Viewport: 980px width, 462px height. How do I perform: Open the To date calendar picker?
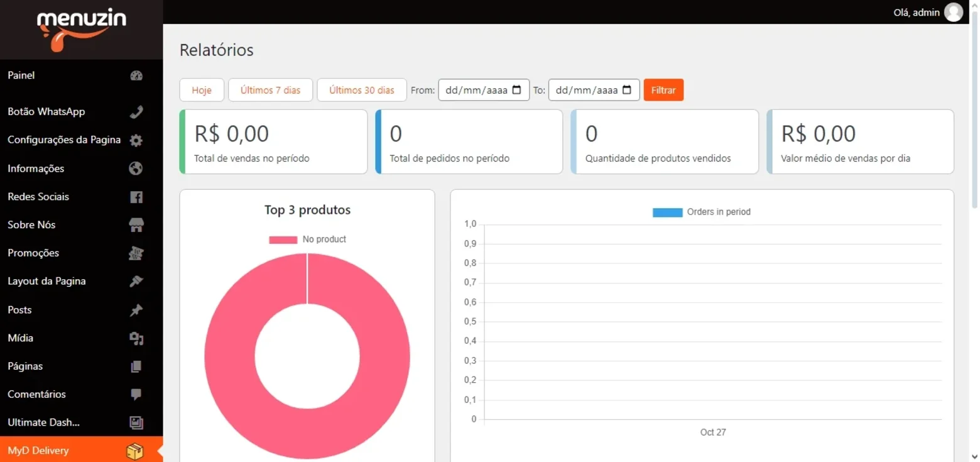[627, 90]
